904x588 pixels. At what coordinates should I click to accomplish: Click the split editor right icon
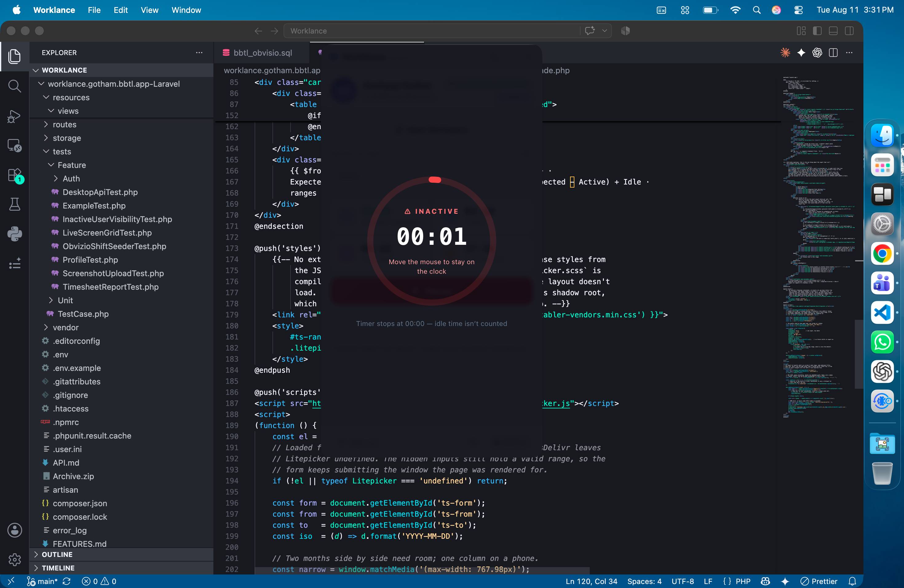click(833, 53)
